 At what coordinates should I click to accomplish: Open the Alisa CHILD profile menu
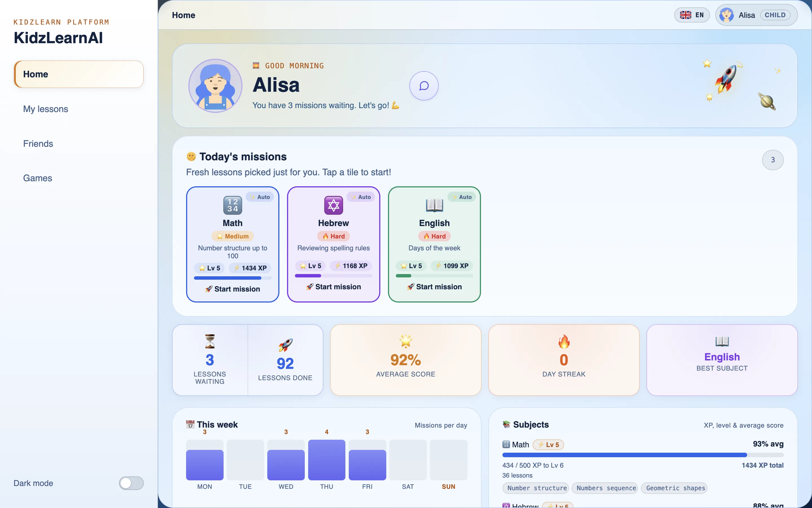click(x=756, y=15)
